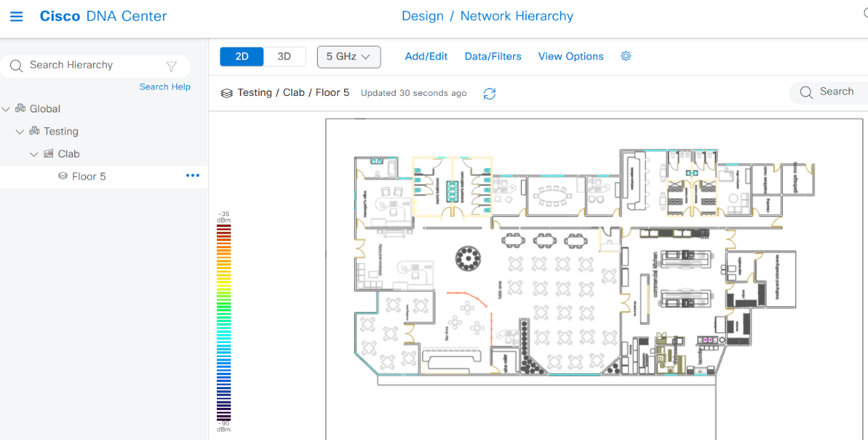Screen dimensions: 868x440
Task: Click the -90 dBm legend label
Action: tap(224, 426)
